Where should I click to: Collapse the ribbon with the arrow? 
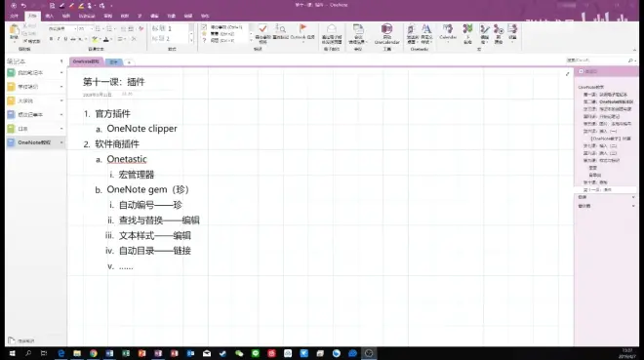(x=634, y=50)
